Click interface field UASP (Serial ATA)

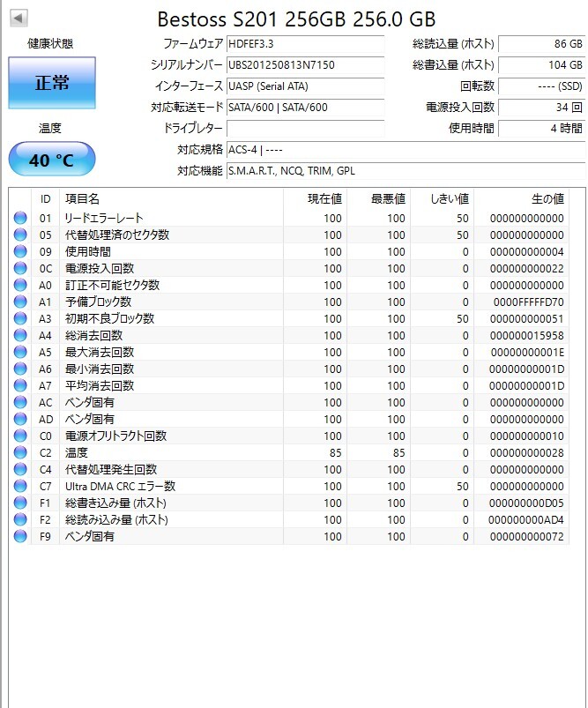tap(305, 86)
